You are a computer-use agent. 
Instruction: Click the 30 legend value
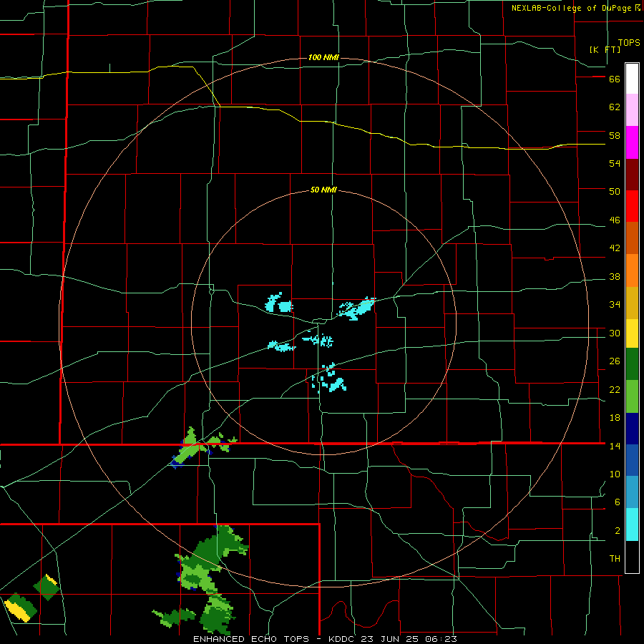(615, 333)
